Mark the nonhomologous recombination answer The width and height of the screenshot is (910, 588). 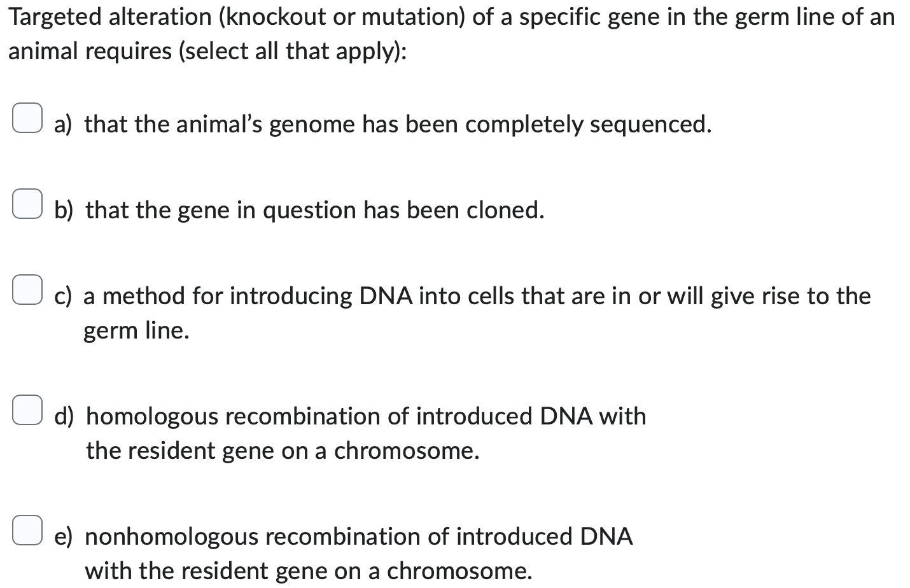coord(27,530)
